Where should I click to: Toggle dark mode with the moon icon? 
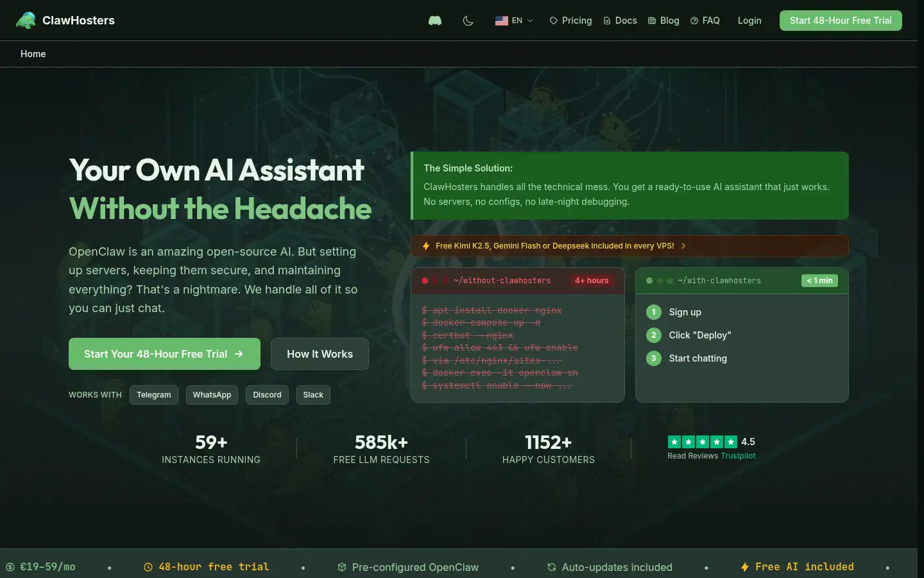[468, 21]
